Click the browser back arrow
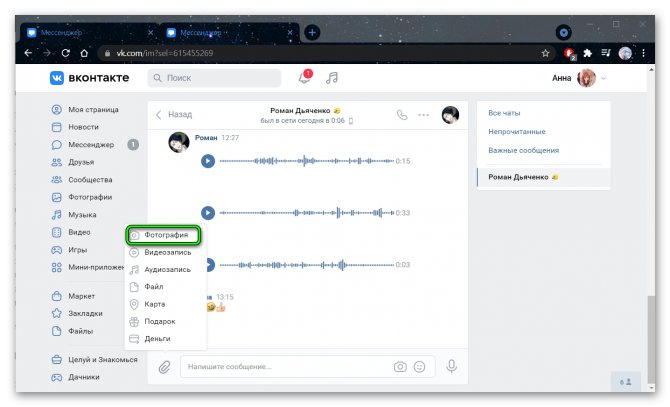Viewport: 670px width, 407px height. point(28,53)
